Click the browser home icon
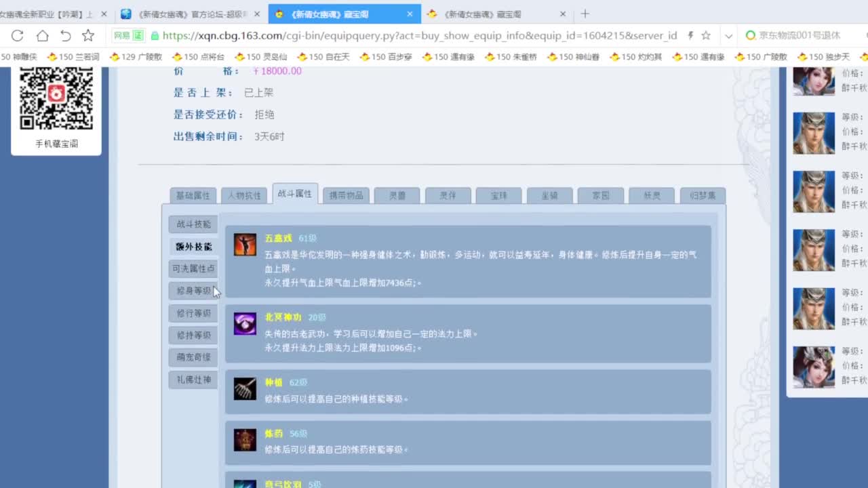Viewport: 868px width, 488px height. click(x=43, y=35)
